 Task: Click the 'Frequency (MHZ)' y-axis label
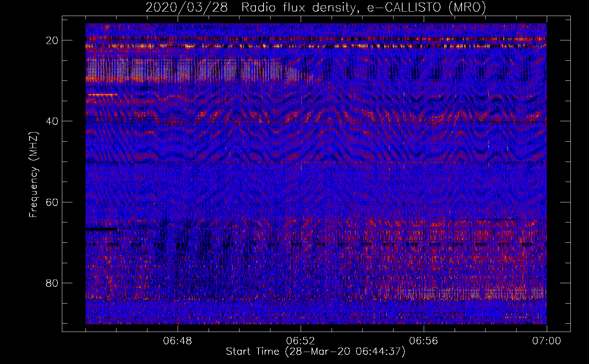33,175
